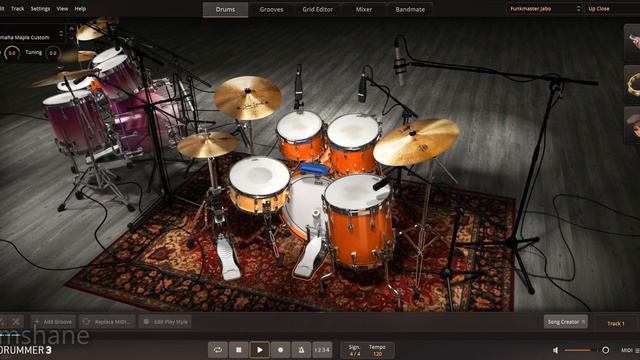Open the Grooves tab
Screen dimensions: 640x360
coord(271,9)
